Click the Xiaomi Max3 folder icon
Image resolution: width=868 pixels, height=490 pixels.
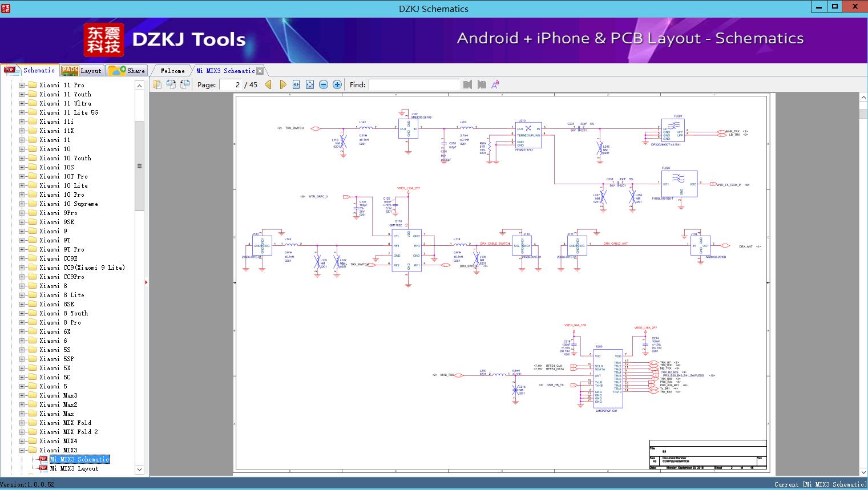[33, 395]
